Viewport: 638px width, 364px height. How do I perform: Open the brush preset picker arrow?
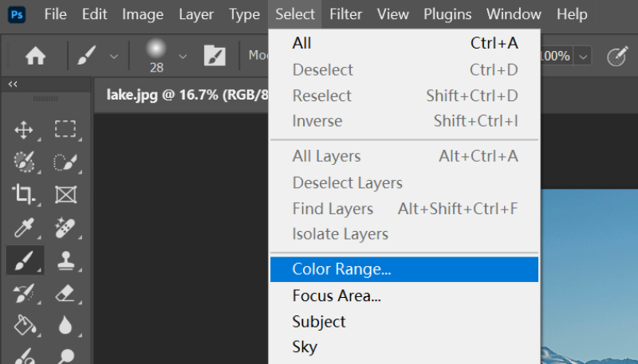coord(183,57)
